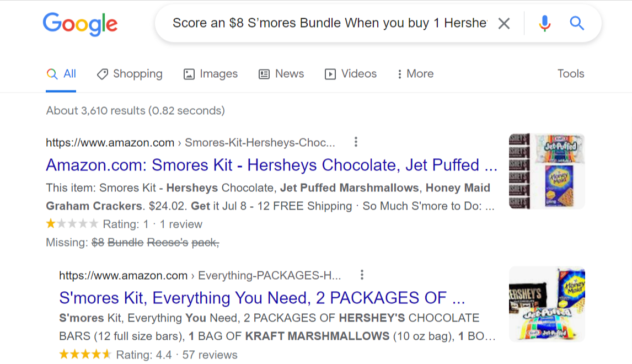632x364 pixels.
Task: Click the magnifying glass to search
Action: (x=577, y=23)
